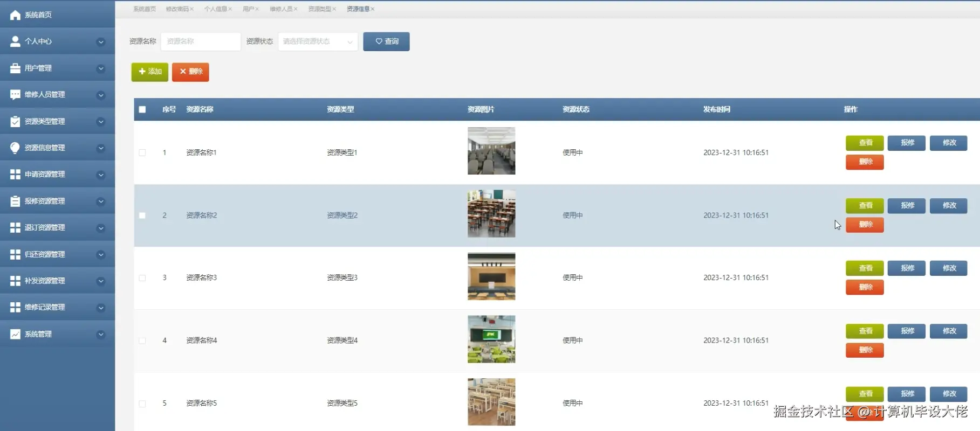The image size is (980, 431).
Task: Expand 资源类型管理 menu chevron
Action: 100,122
